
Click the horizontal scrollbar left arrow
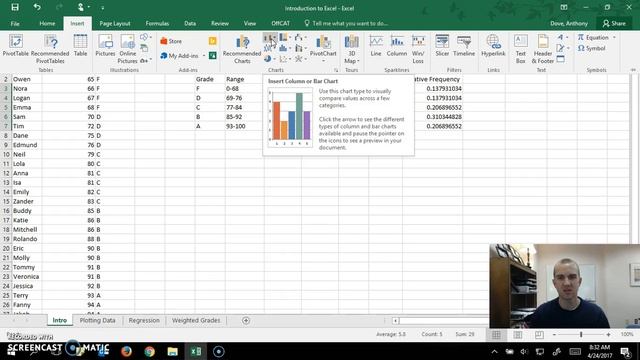click(395, 321)
